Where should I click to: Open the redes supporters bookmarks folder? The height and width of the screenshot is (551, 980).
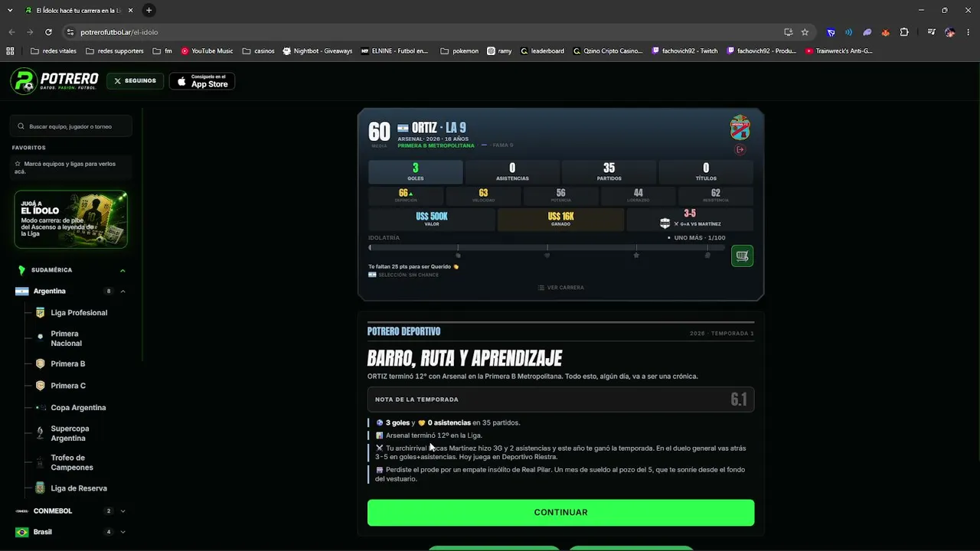point(115,51)
